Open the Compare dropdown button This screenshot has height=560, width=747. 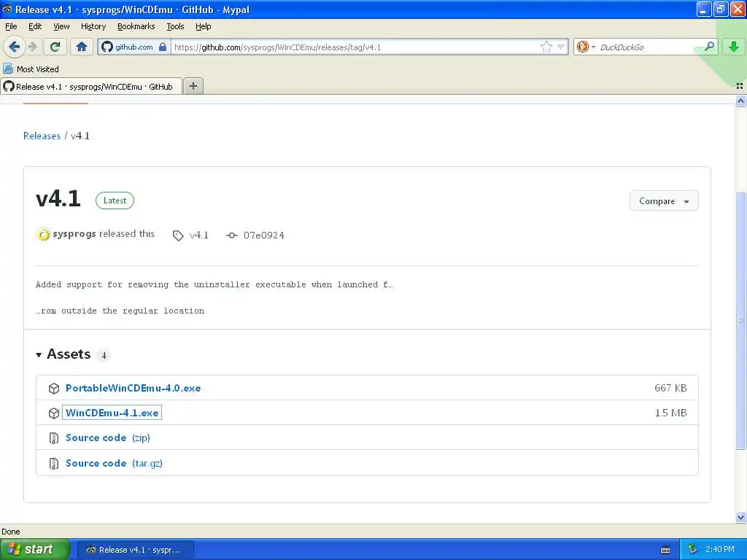point(664,201)
